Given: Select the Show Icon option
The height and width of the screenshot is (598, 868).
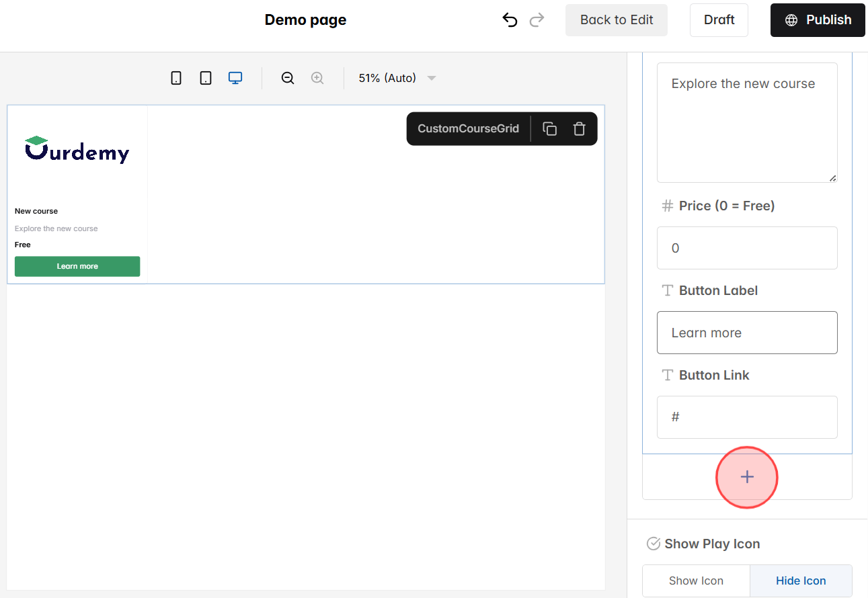Looking at the screenshot, I should [x=695, y=581].
